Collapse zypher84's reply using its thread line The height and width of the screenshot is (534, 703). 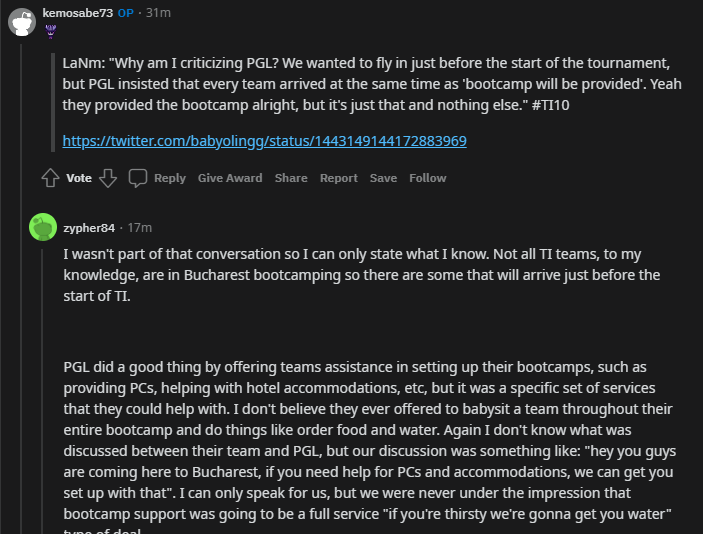coord(43,400)
